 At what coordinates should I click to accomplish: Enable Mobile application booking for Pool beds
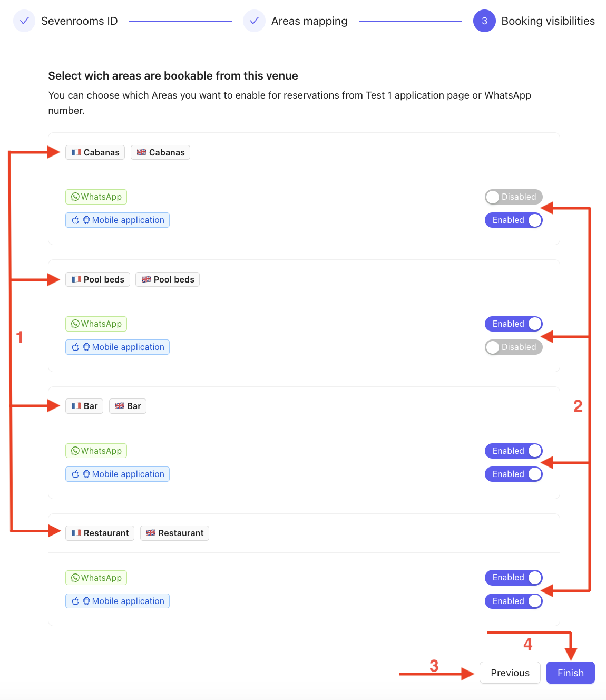(x=513, y=347)
